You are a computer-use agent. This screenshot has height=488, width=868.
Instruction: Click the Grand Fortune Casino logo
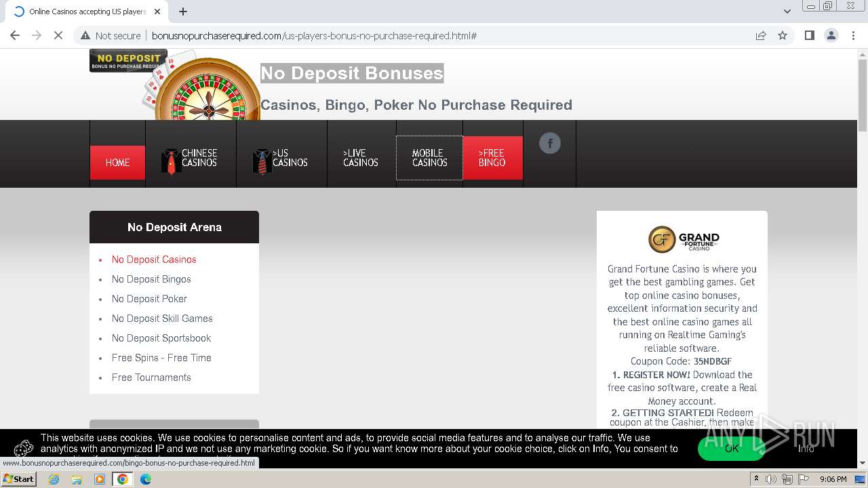[x=682, y=239]
